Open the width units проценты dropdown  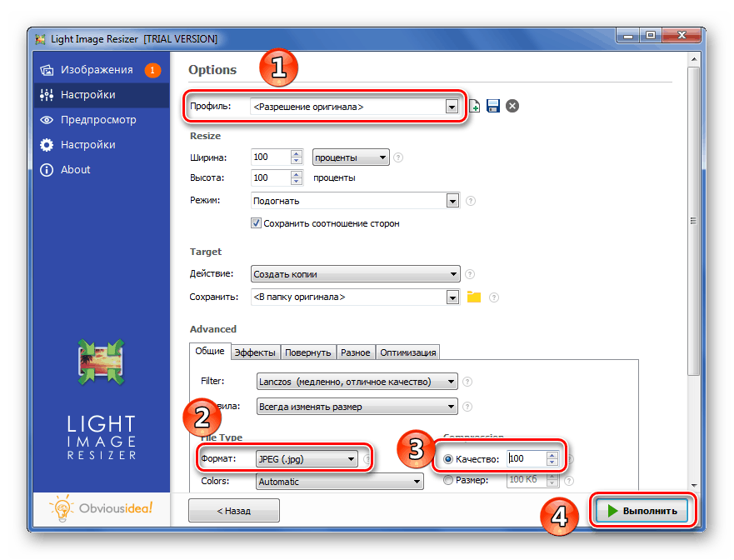[x=351, y=157]
